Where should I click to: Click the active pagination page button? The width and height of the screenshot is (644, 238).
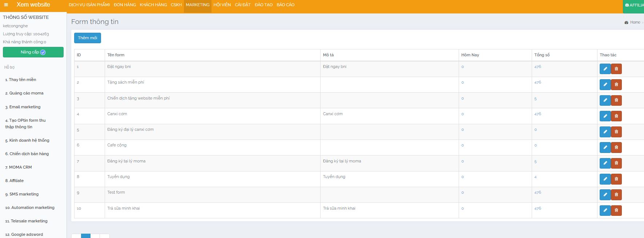click(86, 236)
